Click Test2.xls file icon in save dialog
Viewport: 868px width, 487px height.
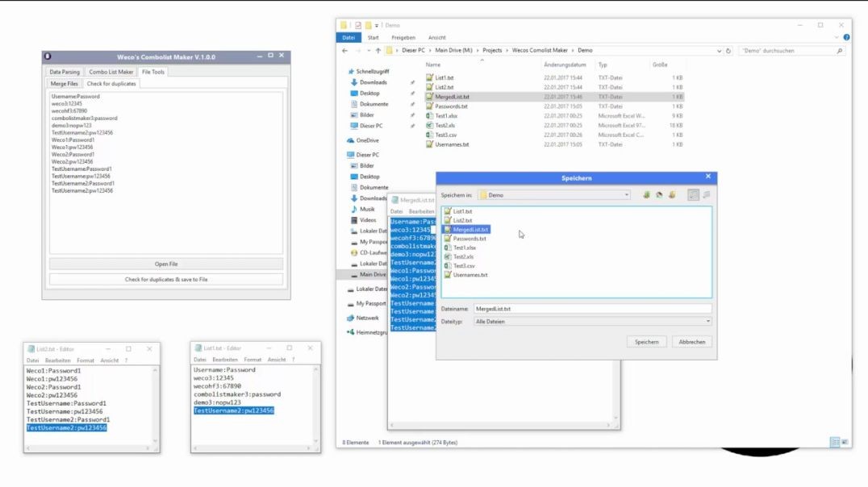[x=447, y=256]
